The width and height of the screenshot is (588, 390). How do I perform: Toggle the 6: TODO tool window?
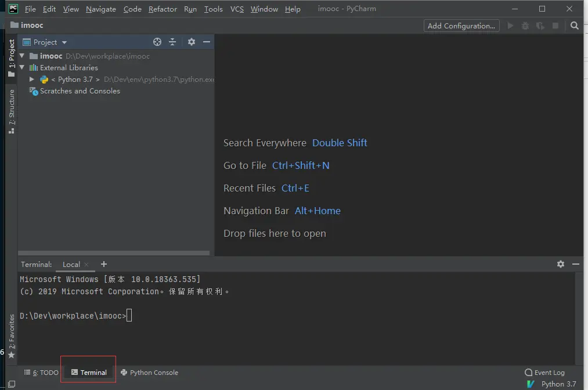[41, 373]
